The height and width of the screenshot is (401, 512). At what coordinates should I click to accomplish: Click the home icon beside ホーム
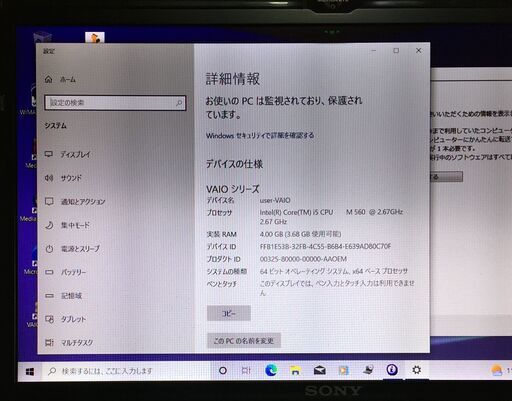48,79
